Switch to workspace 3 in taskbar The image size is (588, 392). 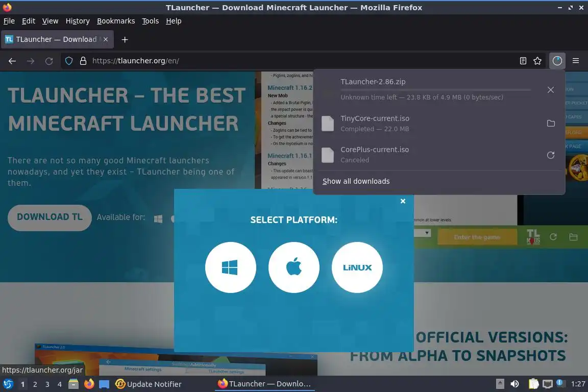tap(47, 384)
